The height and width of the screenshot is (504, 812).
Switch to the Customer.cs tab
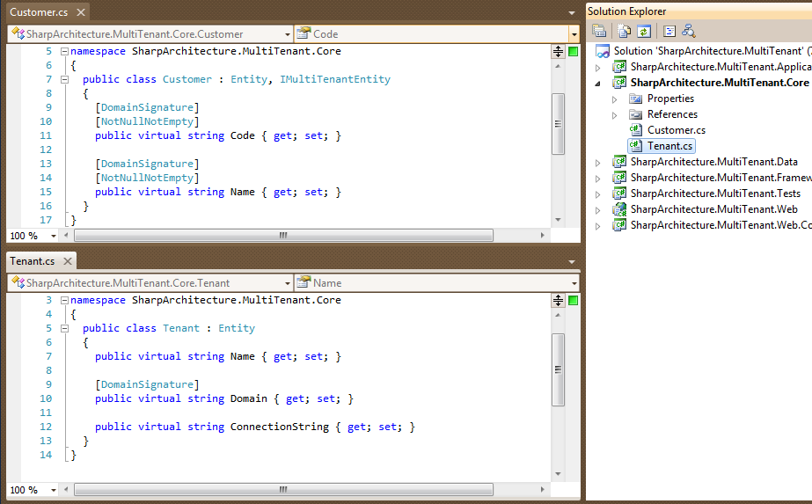(39, 12)
